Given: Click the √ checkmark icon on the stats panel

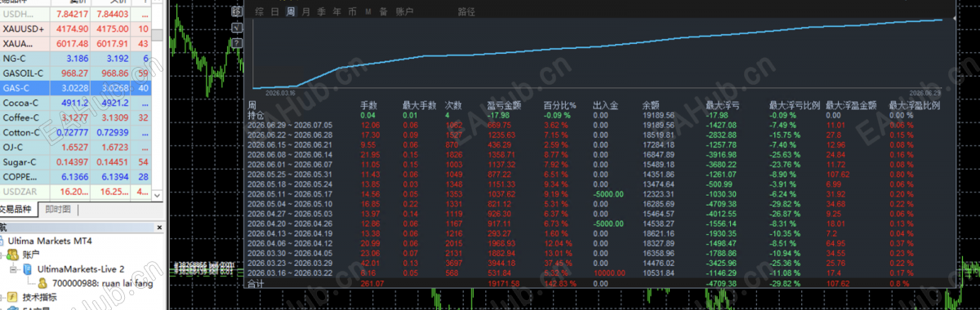Looking at the screenshot, I should click(x=236, y=28).
